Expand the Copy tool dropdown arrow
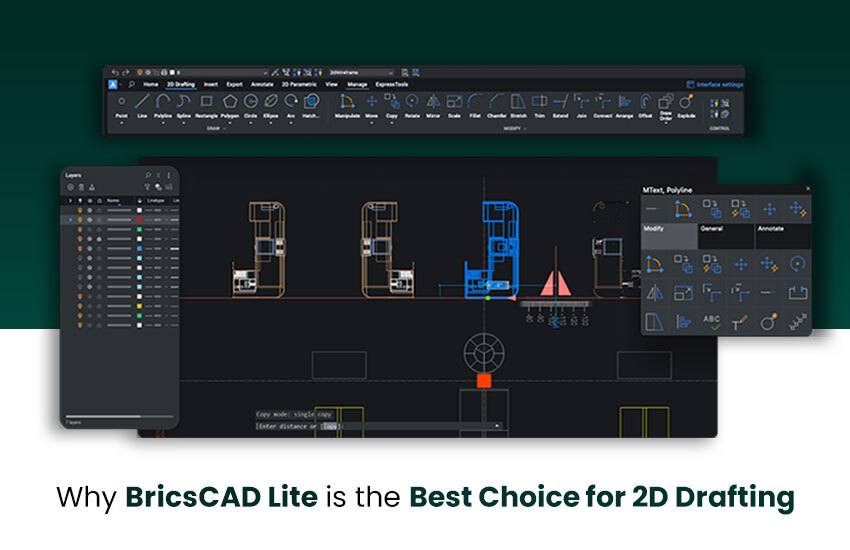This screenshot has height=550, width=850. click(392, 123)
